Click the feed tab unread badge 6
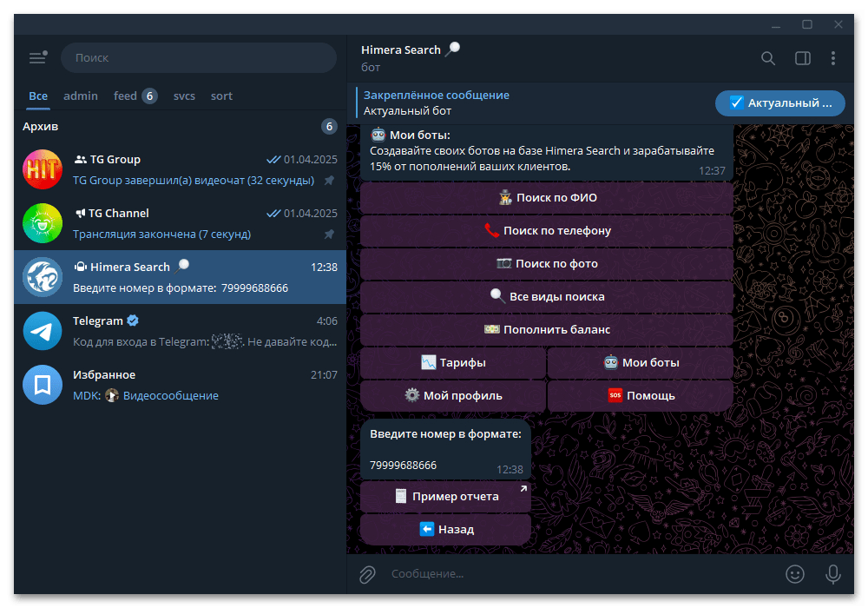The width and height of the screenshot is (868, 608). [149, 96]
